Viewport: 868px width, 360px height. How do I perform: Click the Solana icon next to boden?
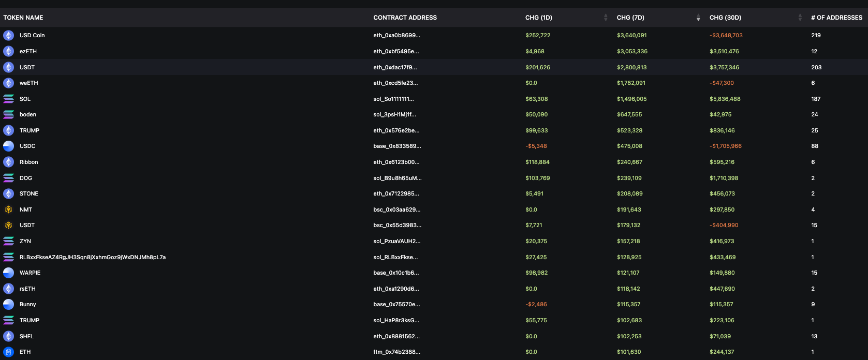coord(8,114)
